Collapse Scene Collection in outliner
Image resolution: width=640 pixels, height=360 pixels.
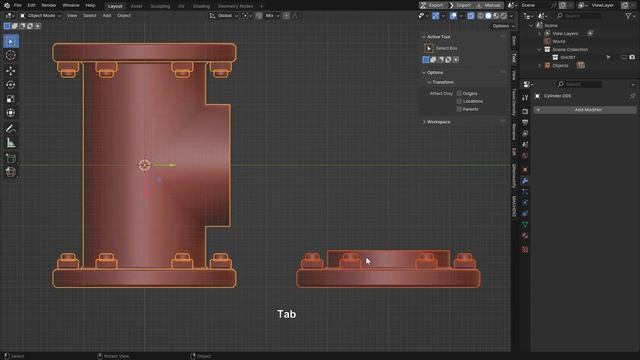tap(539, 49)
